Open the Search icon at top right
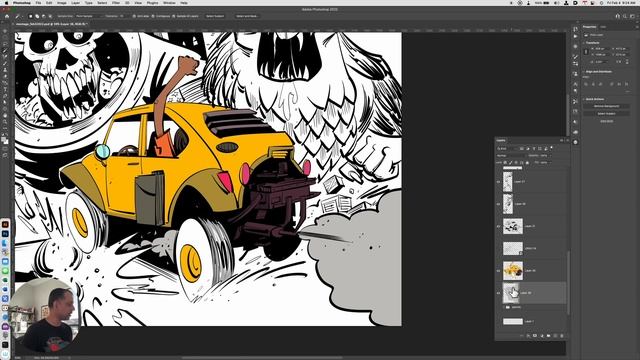Viewport: 640px width, 360px height. click(625, 16)
